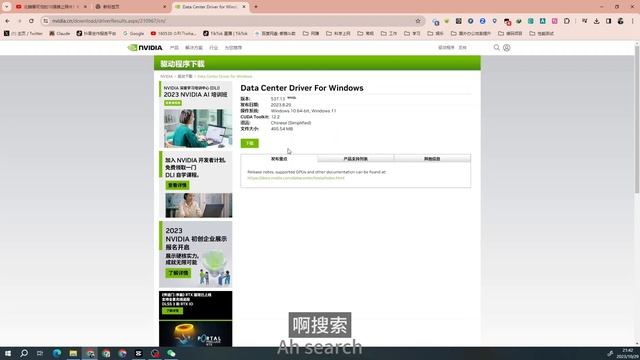Toggle the browser side panel icon

608,21
